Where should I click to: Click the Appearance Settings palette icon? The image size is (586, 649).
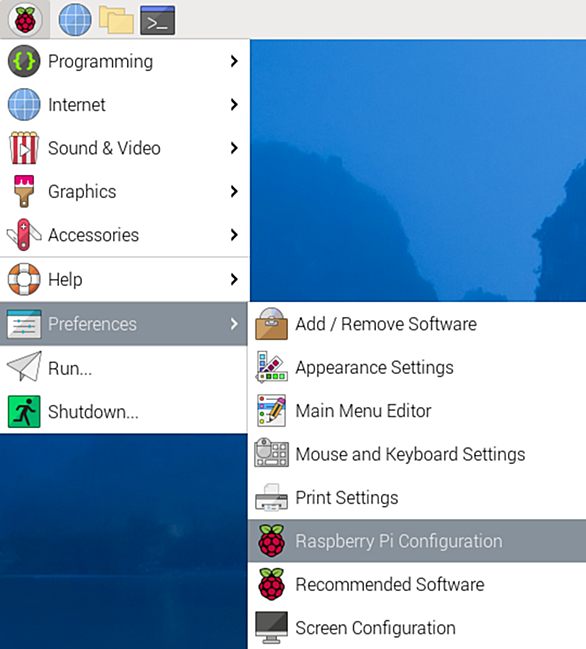click(x=271, y=367)
